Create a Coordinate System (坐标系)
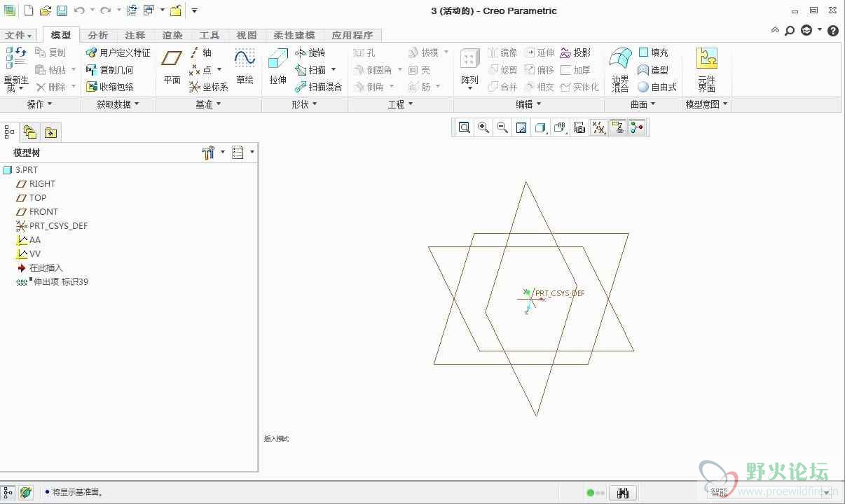The width and height of the screenshot is (845, 504). point(209,87)
